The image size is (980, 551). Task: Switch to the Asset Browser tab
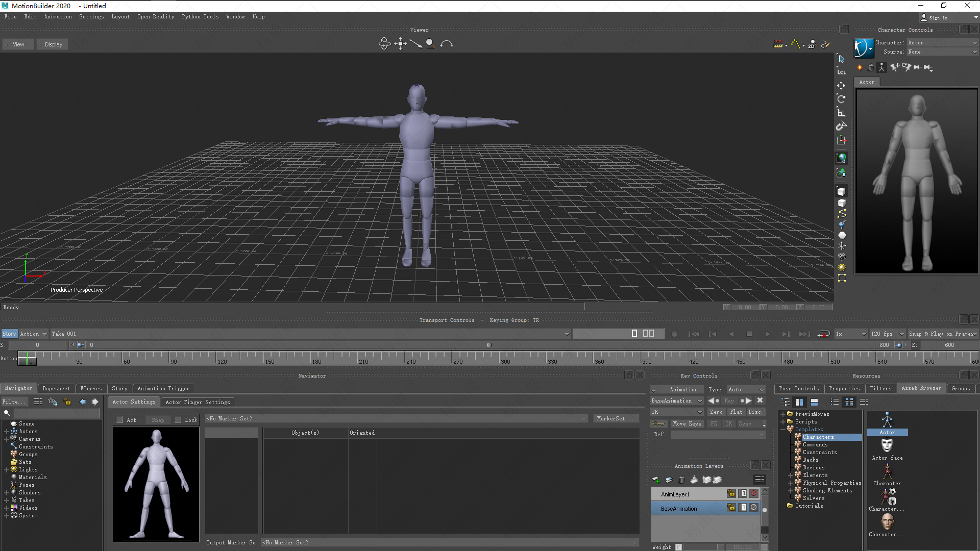pyautogui.click(x=921, y=388)
